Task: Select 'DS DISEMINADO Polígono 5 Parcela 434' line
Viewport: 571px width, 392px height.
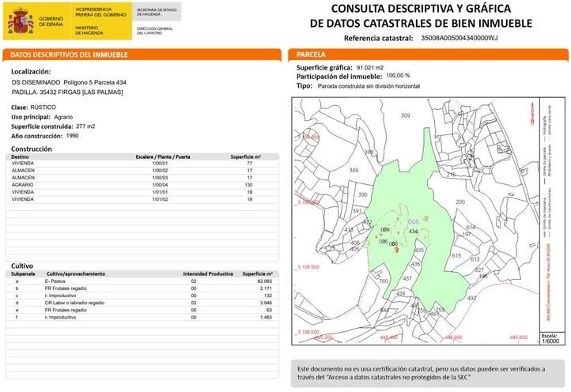Action: [x=69, y=83]
